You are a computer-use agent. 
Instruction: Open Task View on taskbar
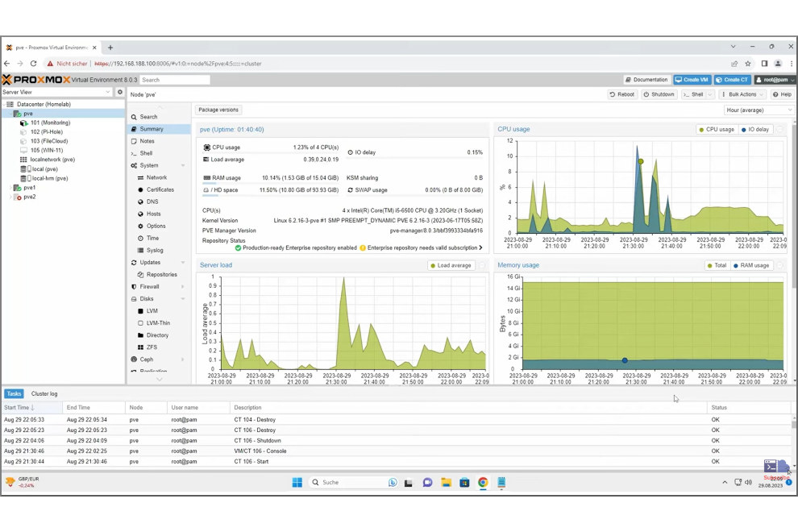[x=409, y=483]
